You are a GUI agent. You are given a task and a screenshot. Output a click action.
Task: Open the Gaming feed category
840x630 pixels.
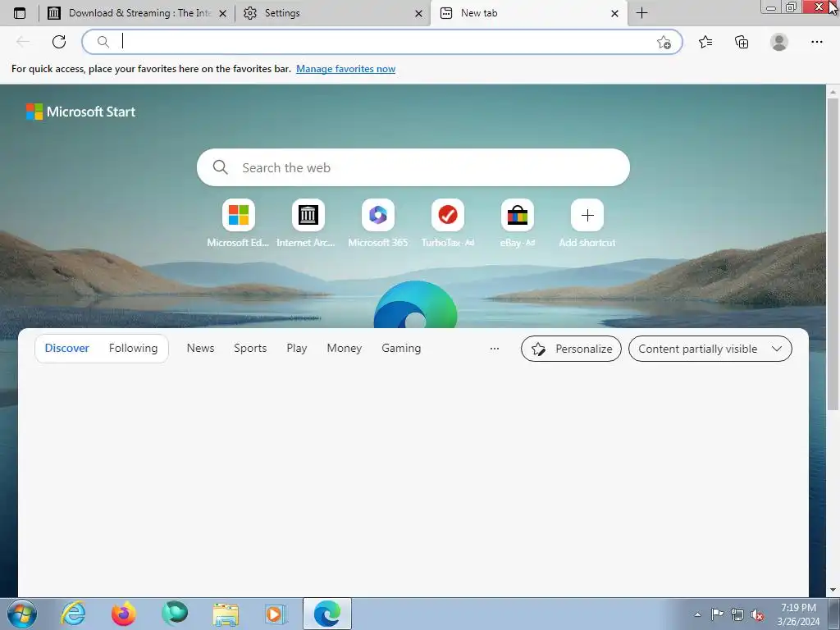pos(401,348)
